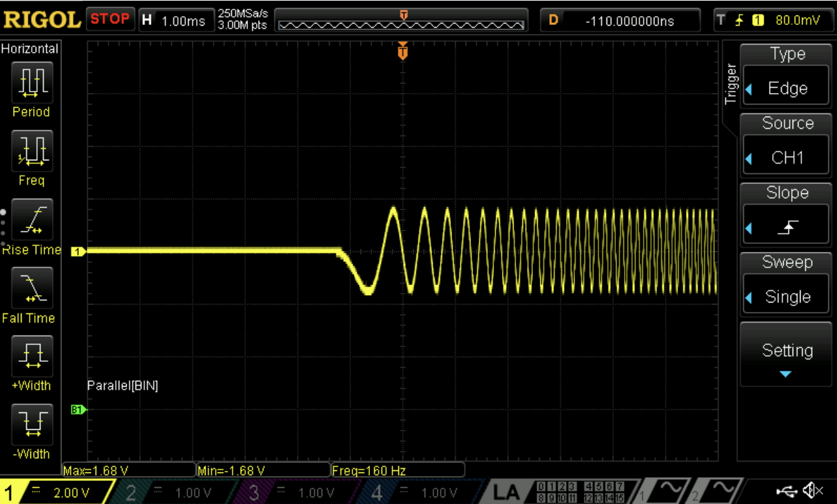Click the orange trigger position marker
The width and height of the screenshot is (837, 504).
(403, 51)
